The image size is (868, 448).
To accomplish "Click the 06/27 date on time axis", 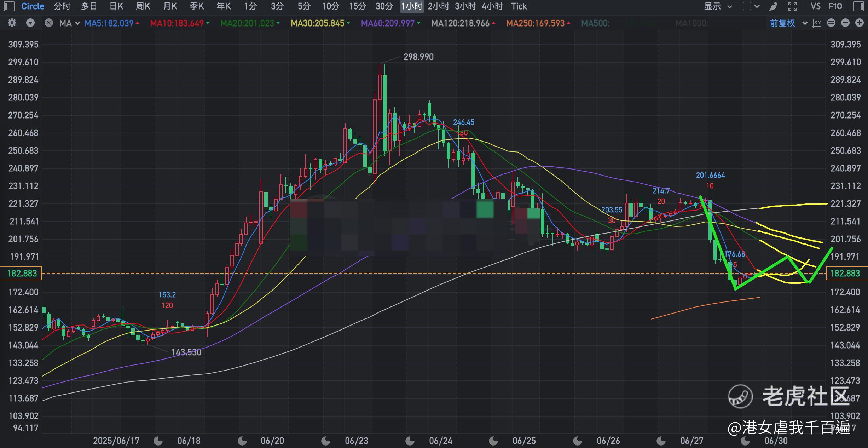I will (x=692, y=441).
